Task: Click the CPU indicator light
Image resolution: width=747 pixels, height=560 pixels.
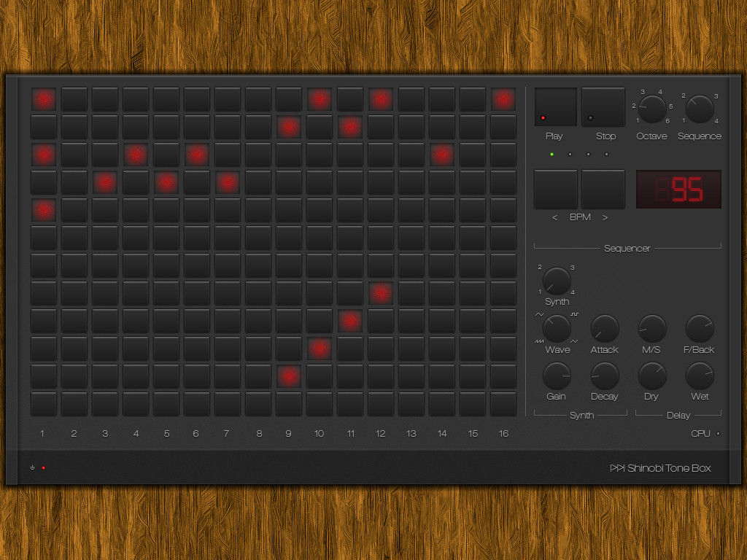Action: pyautogui.click(x=718, y=433)
